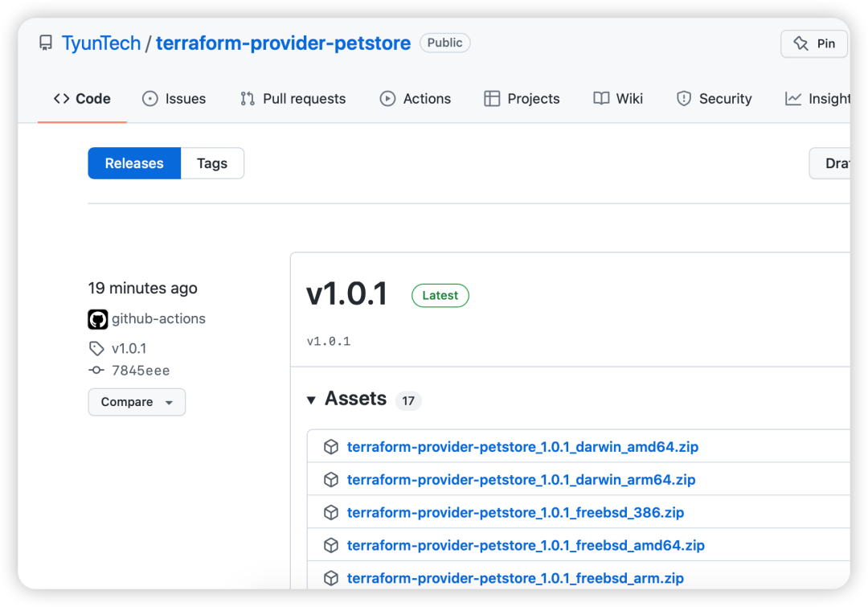The width and height of the screenshot is (868, 607).
Task: Select the Code tab
Action: [82, 99]
